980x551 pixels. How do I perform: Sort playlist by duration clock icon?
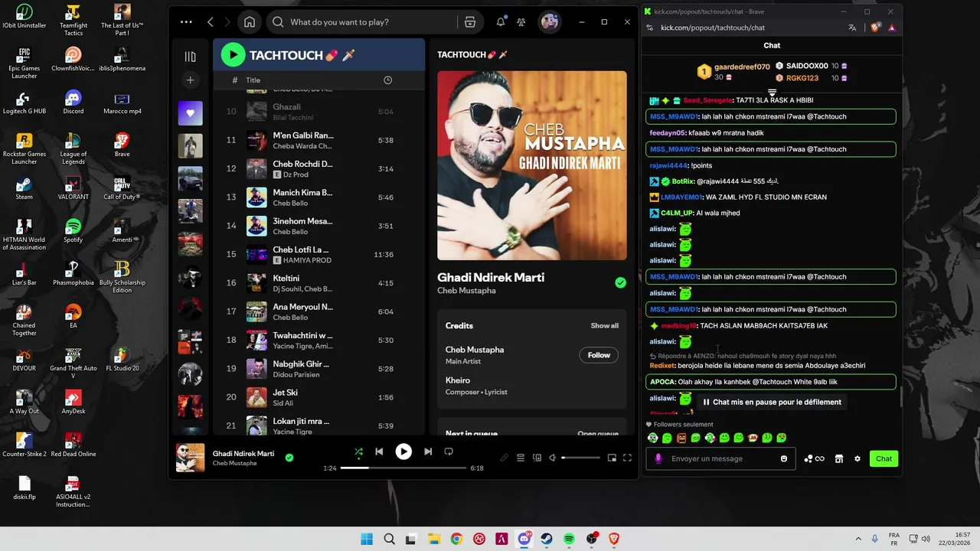pyautogui.click(x=387, y=80)
